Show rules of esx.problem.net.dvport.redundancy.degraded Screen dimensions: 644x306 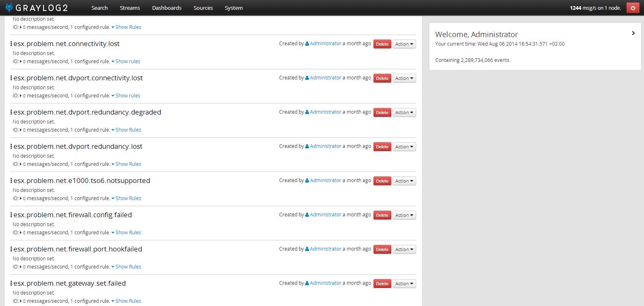tap(126, 130)
